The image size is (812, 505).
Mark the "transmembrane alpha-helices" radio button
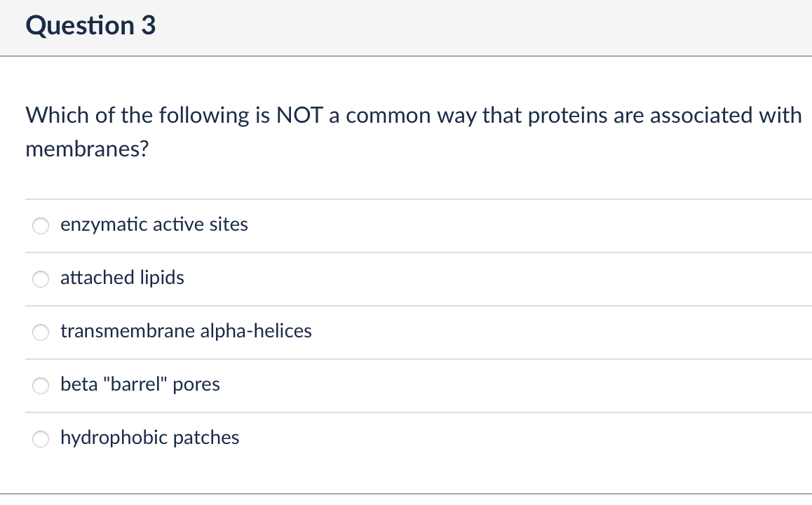[41, 332]
